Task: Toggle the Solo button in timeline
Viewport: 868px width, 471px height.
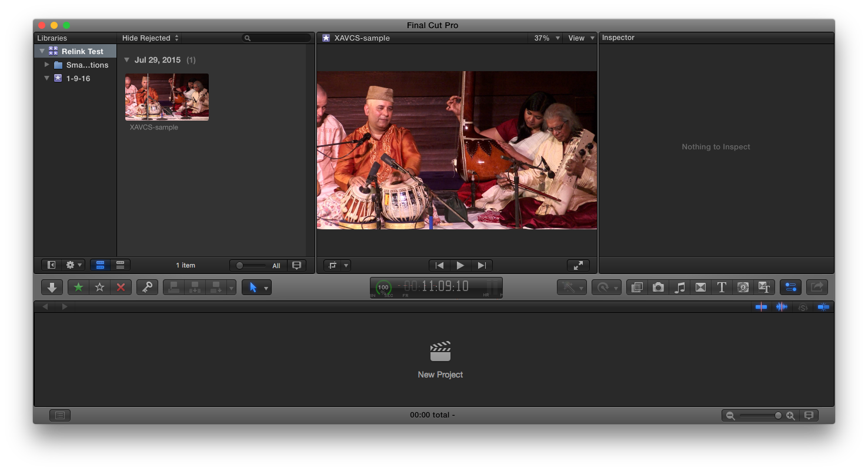Action: pyautogui.click(x=802, y=306)
